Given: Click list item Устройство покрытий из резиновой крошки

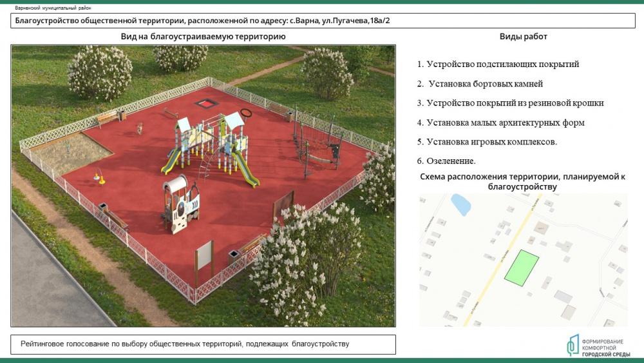Looking at the screenshot, I should tap(510, 103).
